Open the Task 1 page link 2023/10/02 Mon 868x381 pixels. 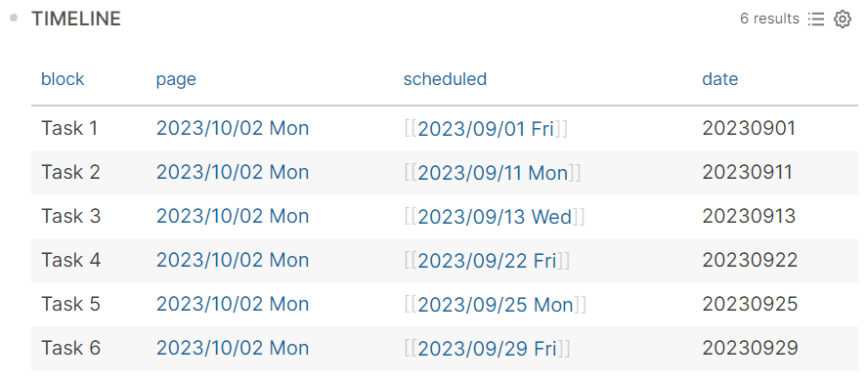(233, 128)
